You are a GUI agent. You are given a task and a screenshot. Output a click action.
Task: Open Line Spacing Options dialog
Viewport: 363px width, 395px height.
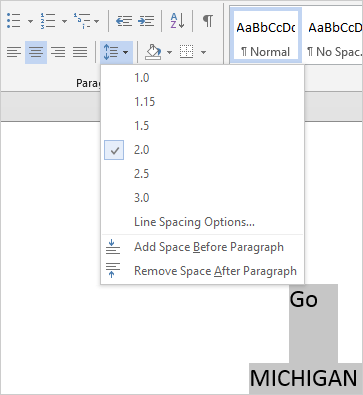point(202,222)
